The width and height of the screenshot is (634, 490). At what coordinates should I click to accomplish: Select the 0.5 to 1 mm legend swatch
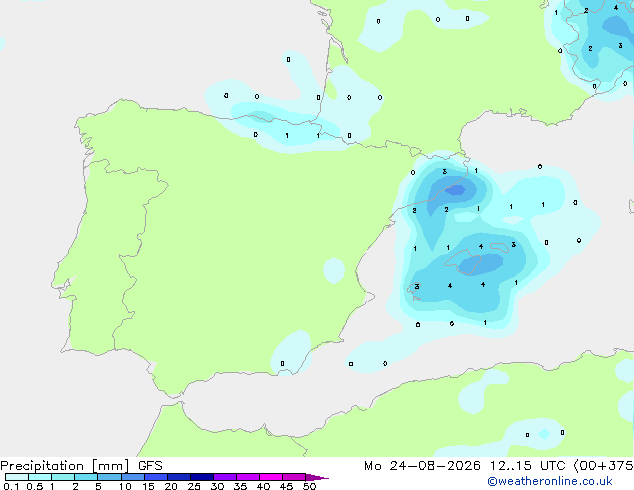coord(40,477)
